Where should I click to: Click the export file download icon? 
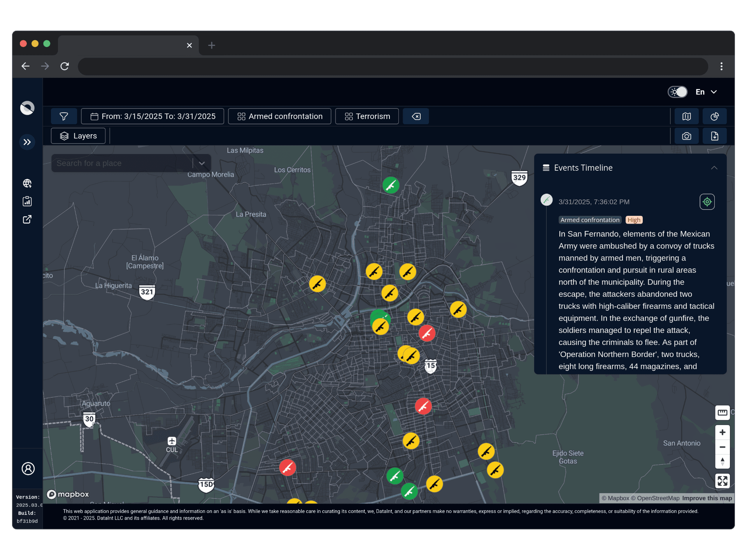click(715, 136)
